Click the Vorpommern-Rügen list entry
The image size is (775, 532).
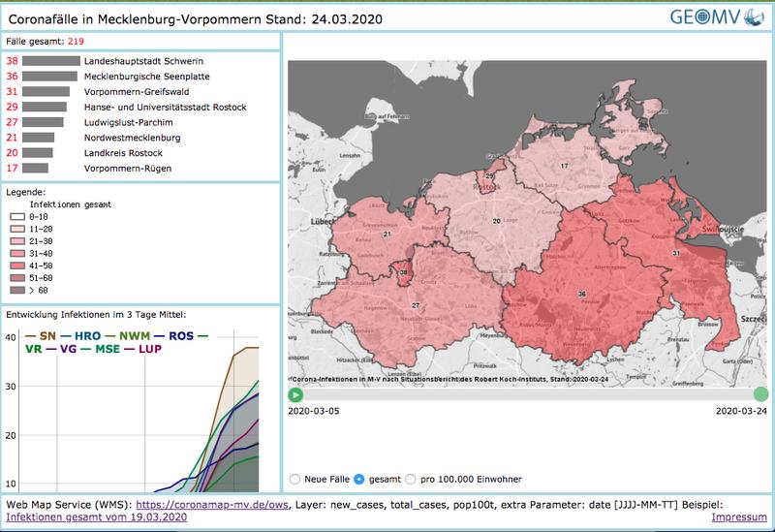tap(128, 169)
